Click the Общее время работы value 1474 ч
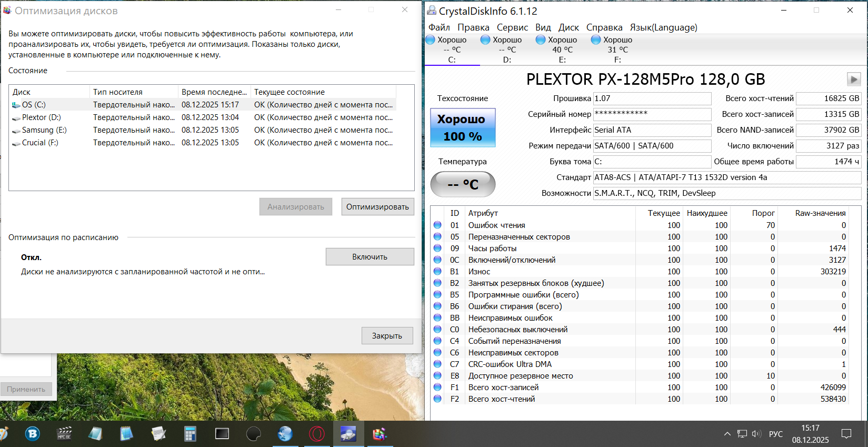 [829, 162]
